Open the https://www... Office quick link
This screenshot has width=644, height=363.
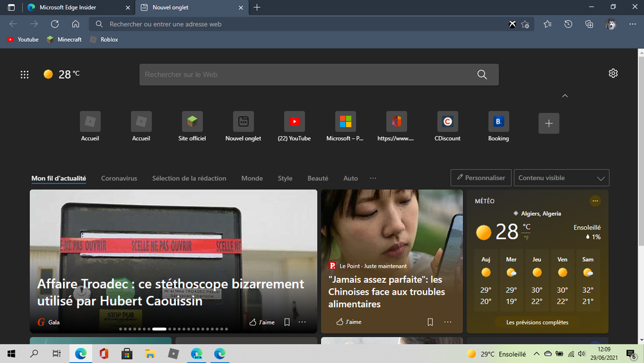396,126
